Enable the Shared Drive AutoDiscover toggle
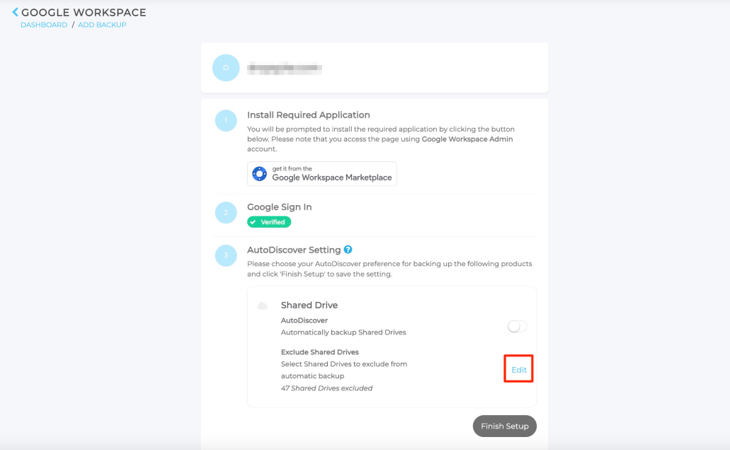Screen dimensions: 730x450 coord(517,326)
